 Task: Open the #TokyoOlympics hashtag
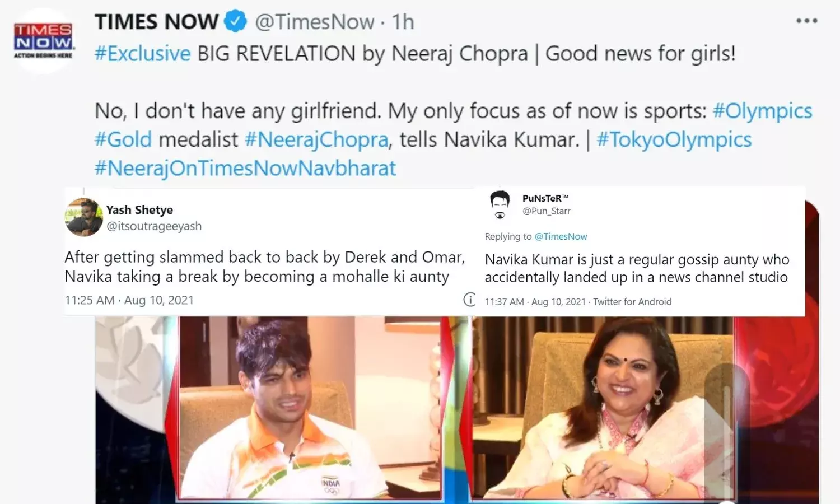[x=674, y=139]
